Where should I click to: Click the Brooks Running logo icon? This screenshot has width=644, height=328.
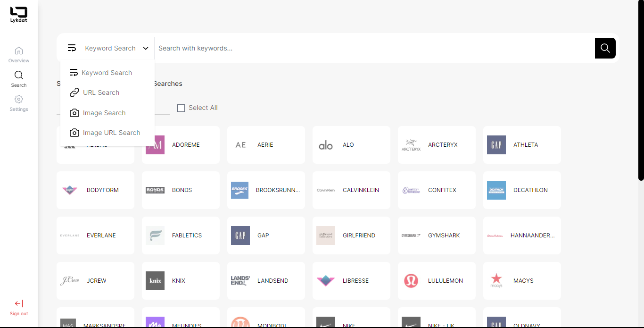click(x=240, y=190)
